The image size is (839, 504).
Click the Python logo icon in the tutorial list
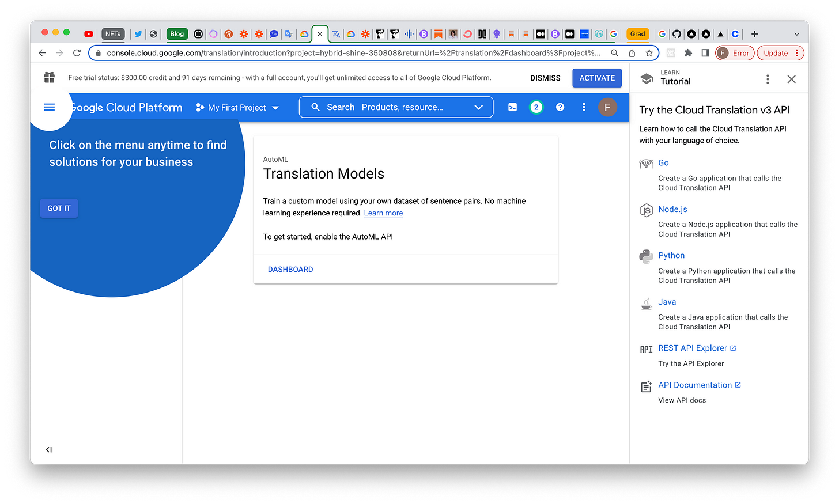647,256
